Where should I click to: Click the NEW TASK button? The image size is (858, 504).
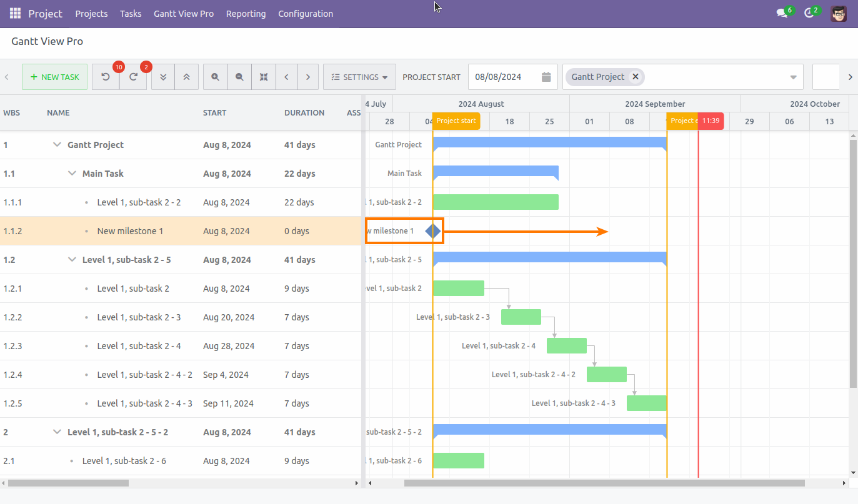(x=54, y=77)
